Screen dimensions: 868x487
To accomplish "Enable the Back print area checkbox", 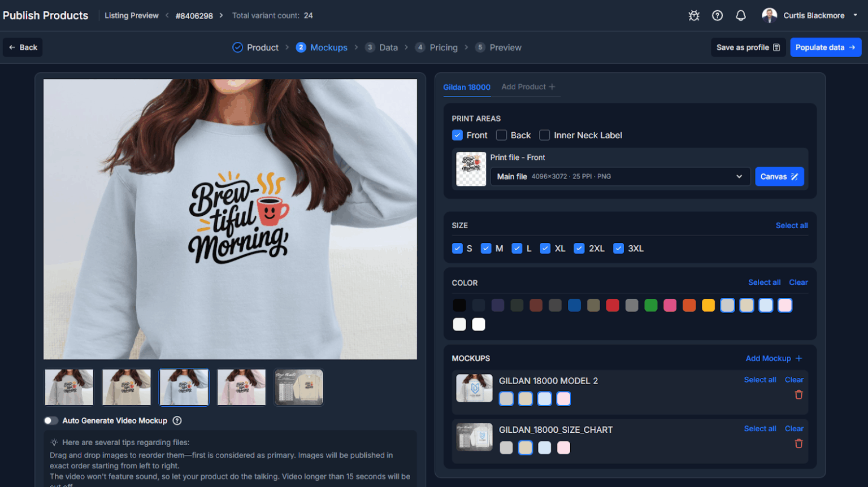I will point(501,135).
